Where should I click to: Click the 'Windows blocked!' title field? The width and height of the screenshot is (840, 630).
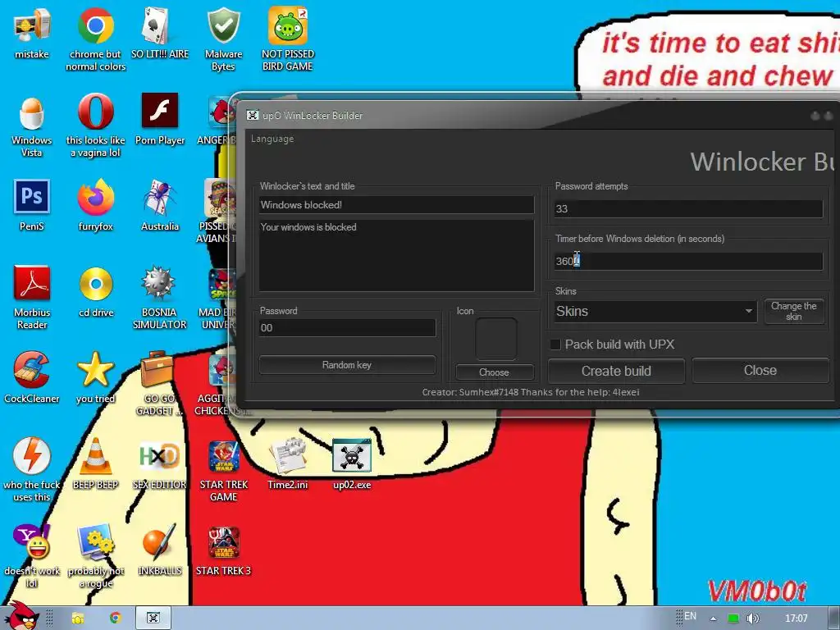click(396, 204)
